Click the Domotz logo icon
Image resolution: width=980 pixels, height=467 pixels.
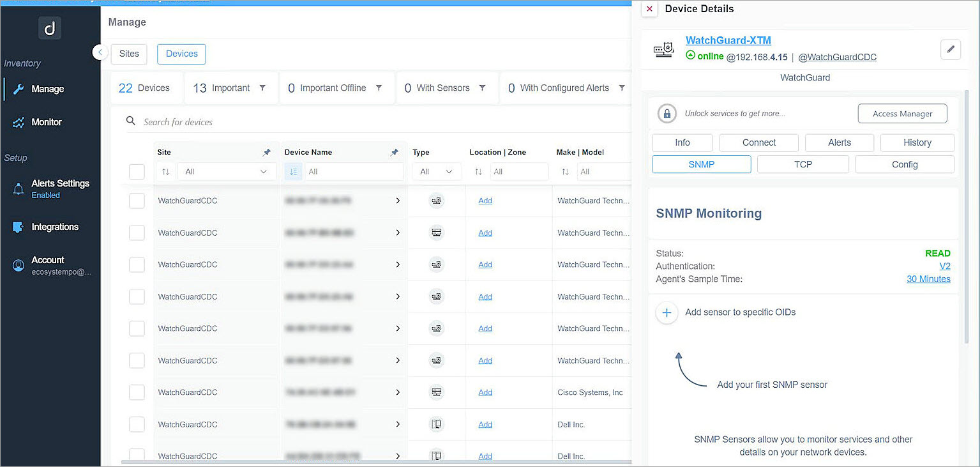click(x=49, y=27)
